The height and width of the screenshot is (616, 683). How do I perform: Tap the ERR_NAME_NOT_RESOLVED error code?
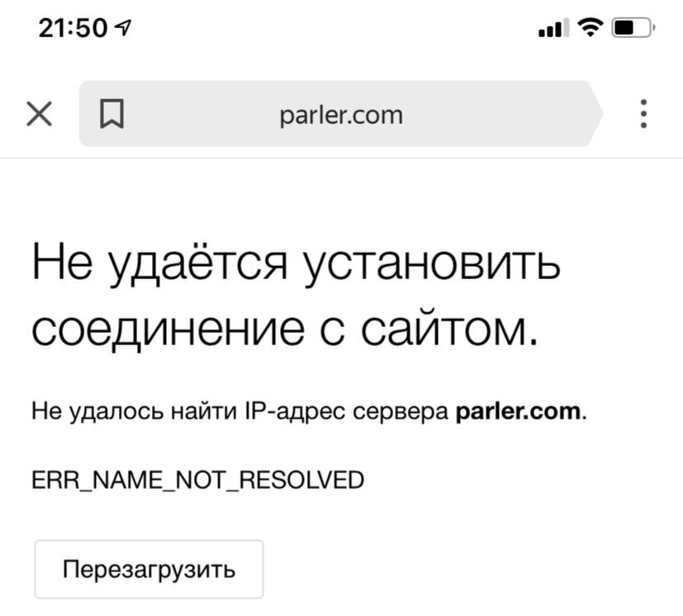click(197, 480)
